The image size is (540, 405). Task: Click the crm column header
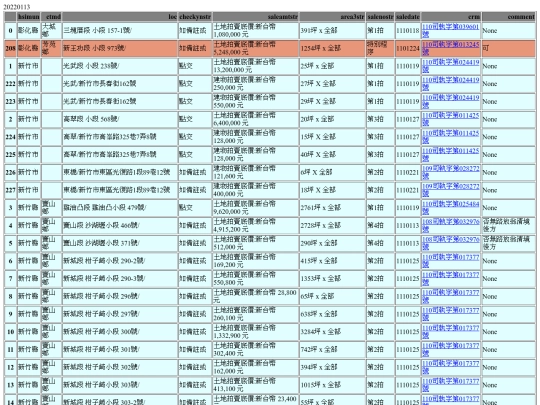coord(451,17)
